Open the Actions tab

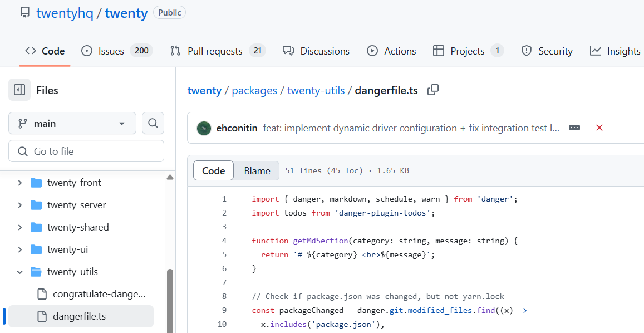391,51
